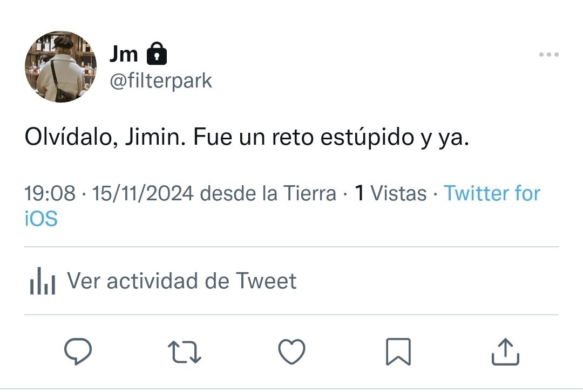Open the Jm profile picture

(x=60, y=66)
